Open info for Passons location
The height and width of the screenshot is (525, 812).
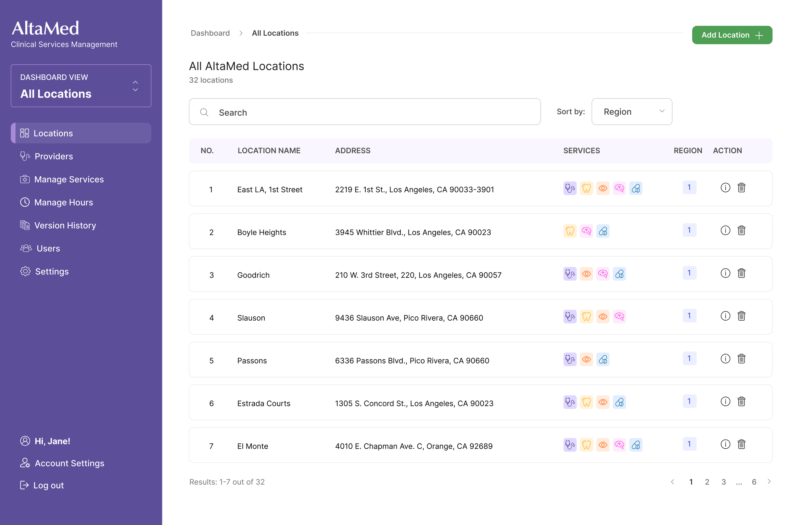(725, 359)
